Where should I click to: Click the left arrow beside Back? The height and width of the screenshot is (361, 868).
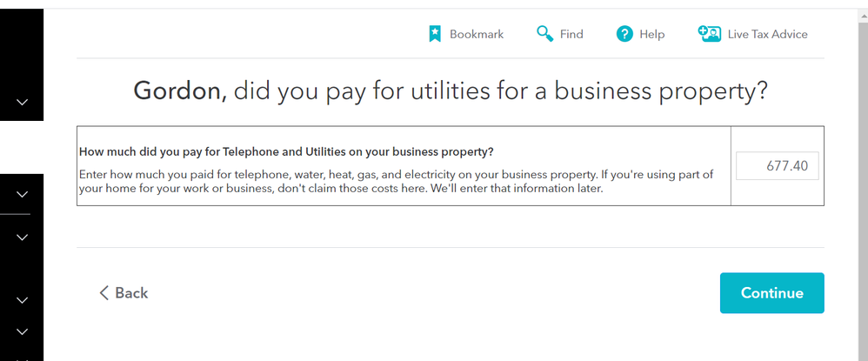tap(103, 293)
